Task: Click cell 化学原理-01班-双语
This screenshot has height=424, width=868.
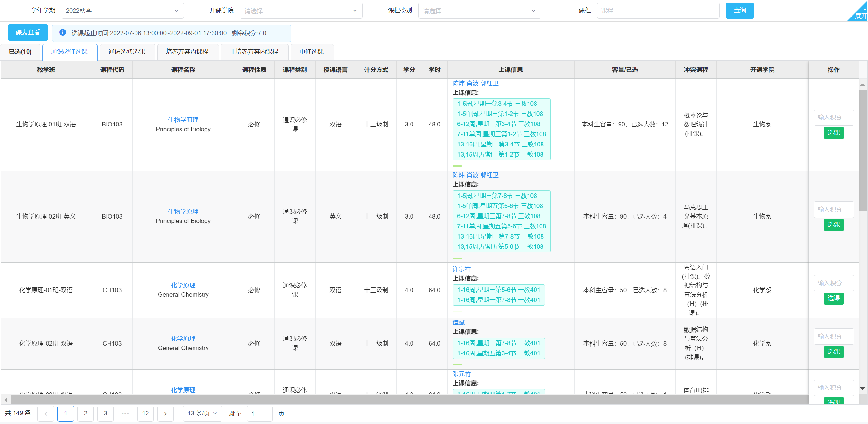Action: click(x=46, y=290)
